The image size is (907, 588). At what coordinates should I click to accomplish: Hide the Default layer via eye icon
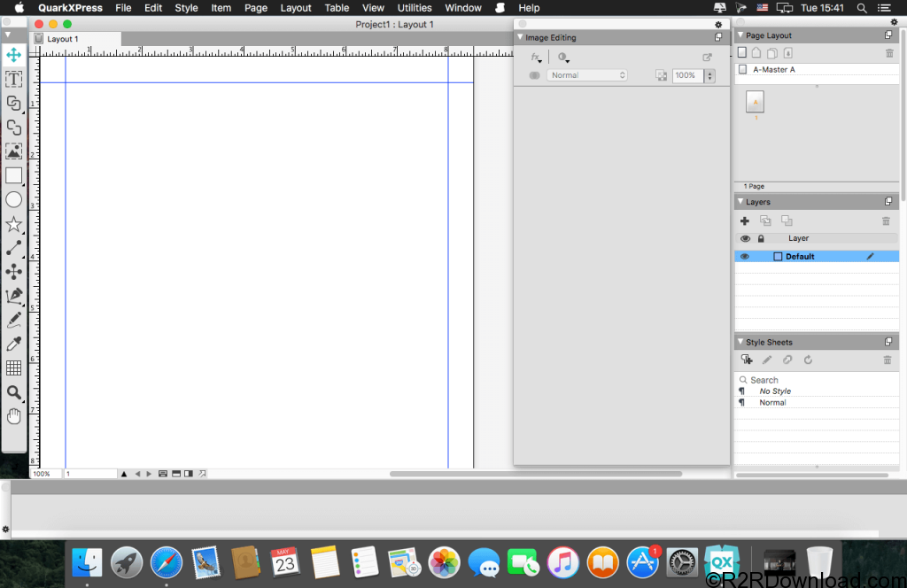click(744, 257)
